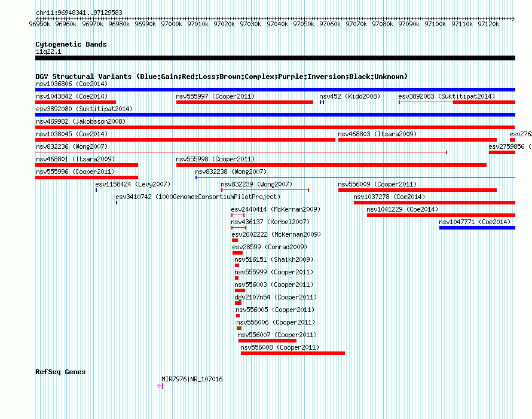This screenshot has height=419, width=532.
Task: Click the nsv832239 (Wong2007) red line
Action: [x=265, y=190]
